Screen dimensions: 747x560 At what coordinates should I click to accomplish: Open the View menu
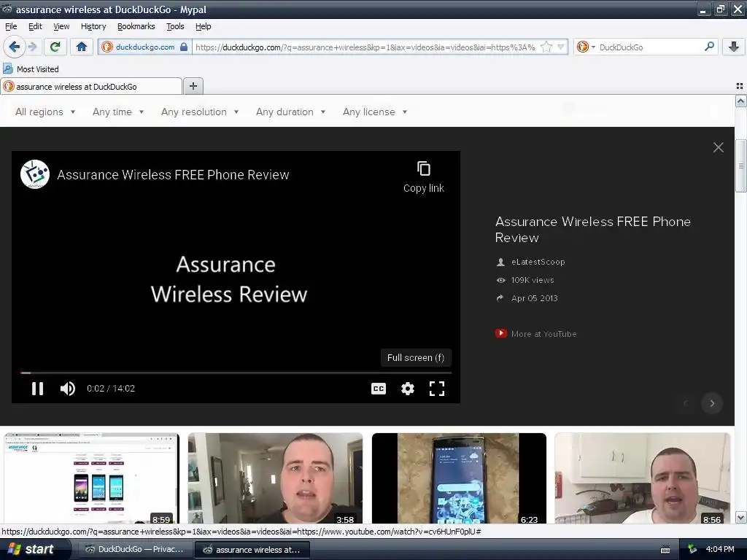[61, 26]
